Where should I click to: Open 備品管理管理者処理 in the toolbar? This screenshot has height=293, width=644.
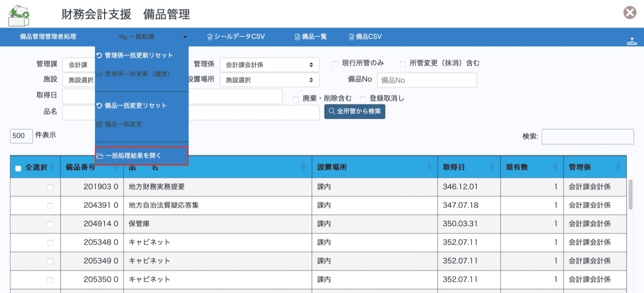click(x=48, y=37)
